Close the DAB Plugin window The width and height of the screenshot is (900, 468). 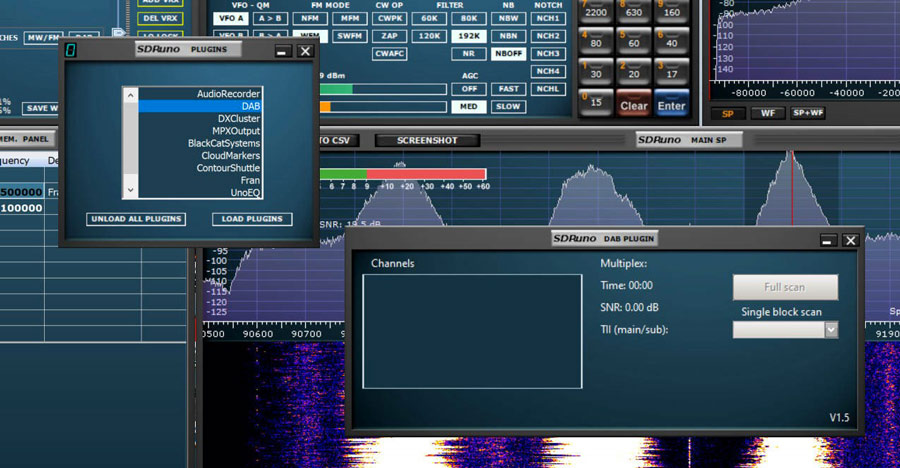851,240
